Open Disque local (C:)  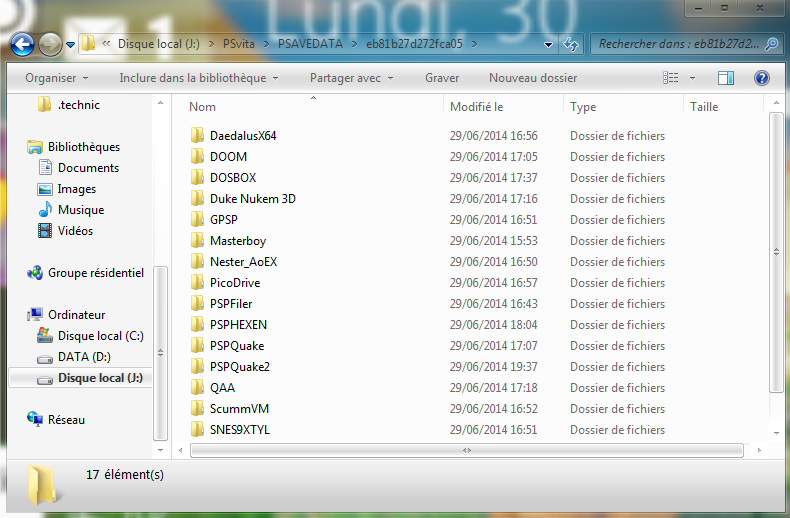(91, 336)
